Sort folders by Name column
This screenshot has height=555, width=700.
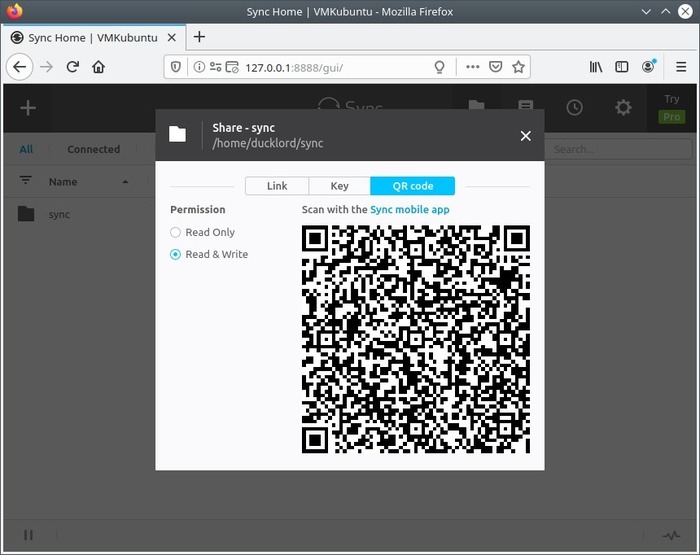(x=63, y=182)
